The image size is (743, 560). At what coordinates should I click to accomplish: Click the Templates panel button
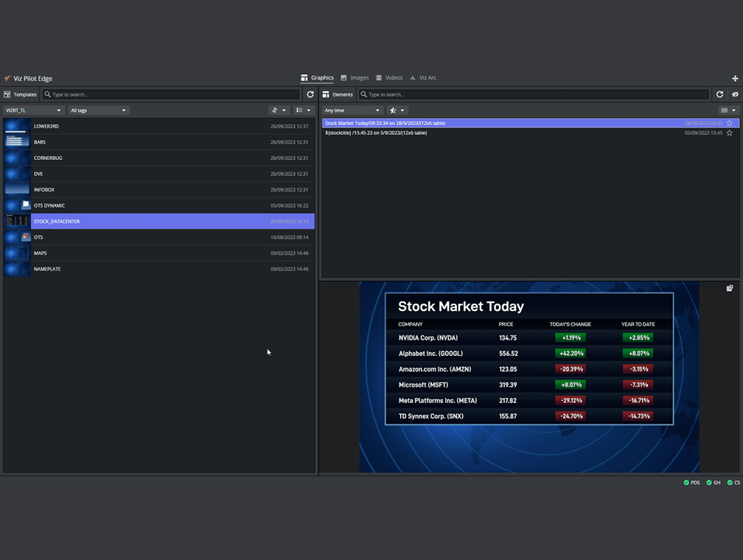[x=20, y=94]
